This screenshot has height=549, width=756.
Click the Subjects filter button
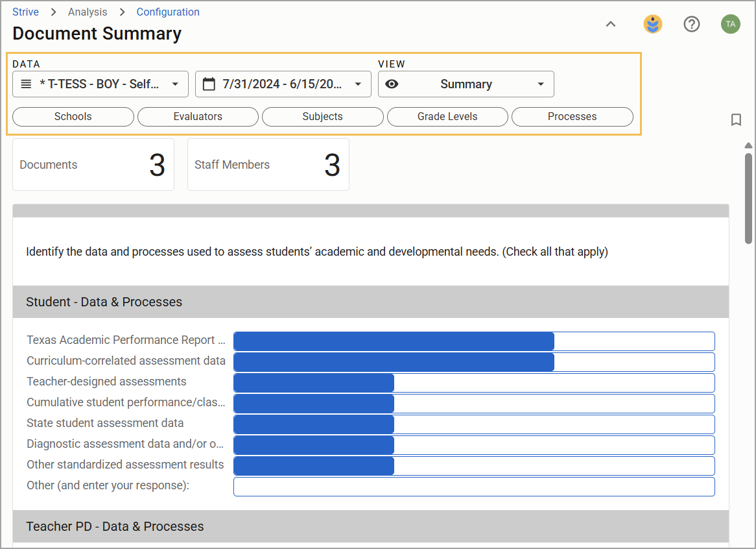click(322, 117)
